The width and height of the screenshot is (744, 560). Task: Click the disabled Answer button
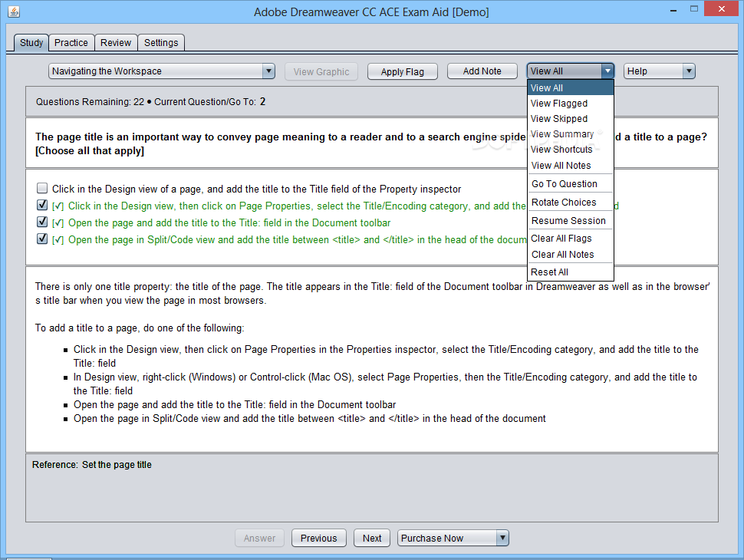click(259, 539)
